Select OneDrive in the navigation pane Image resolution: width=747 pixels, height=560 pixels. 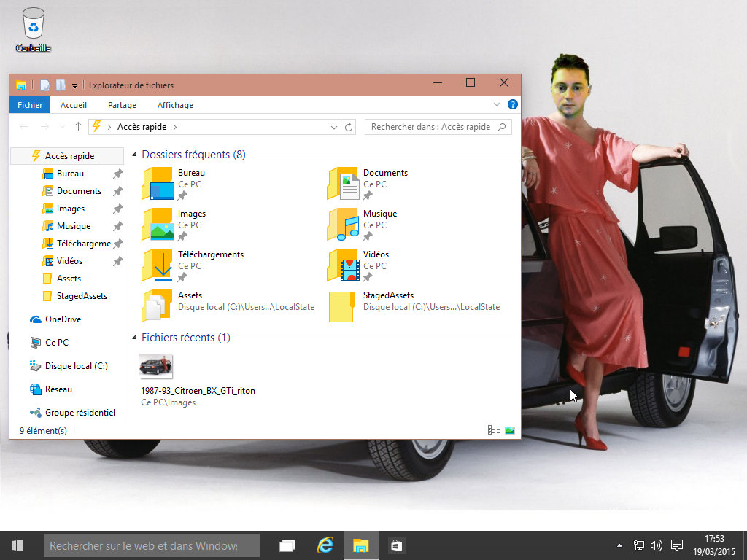62,319
